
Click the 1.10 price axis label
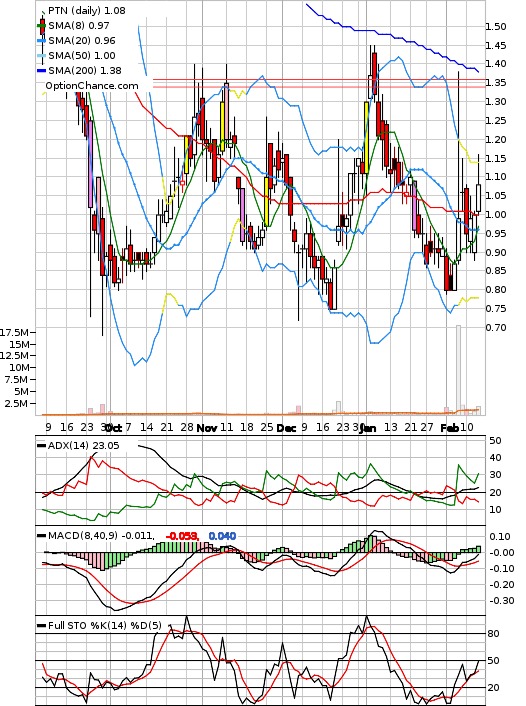[x=496, y=177]
